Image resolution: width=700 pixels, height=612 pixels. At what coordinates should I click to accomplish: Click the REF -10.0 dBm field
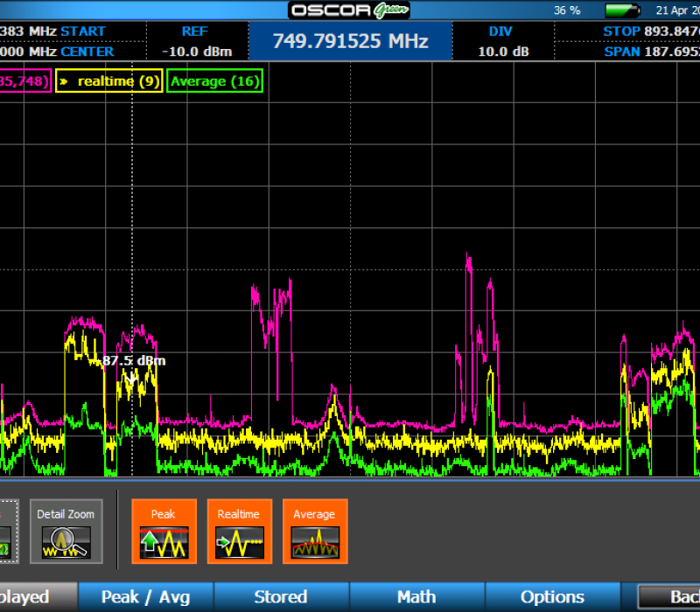pos(194,40)
